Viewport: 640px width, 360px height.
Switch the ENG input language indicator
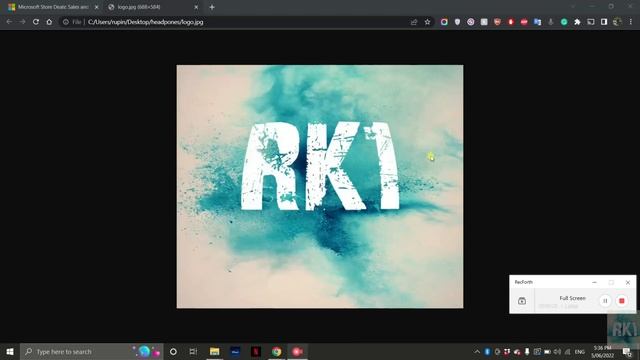coord(580,351)
